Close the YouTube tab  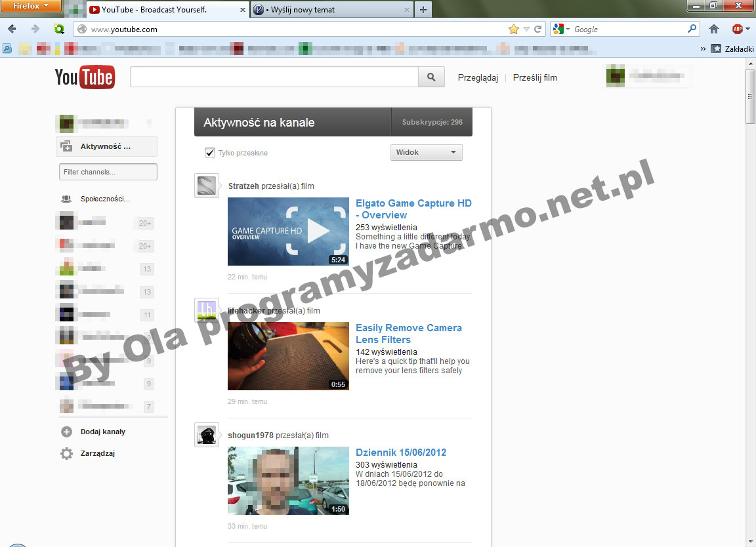(x=243, y=10)
